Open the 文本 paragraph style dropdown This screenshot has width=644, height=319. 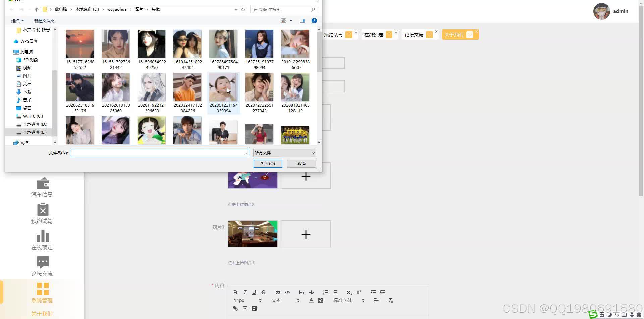(285, 300)
